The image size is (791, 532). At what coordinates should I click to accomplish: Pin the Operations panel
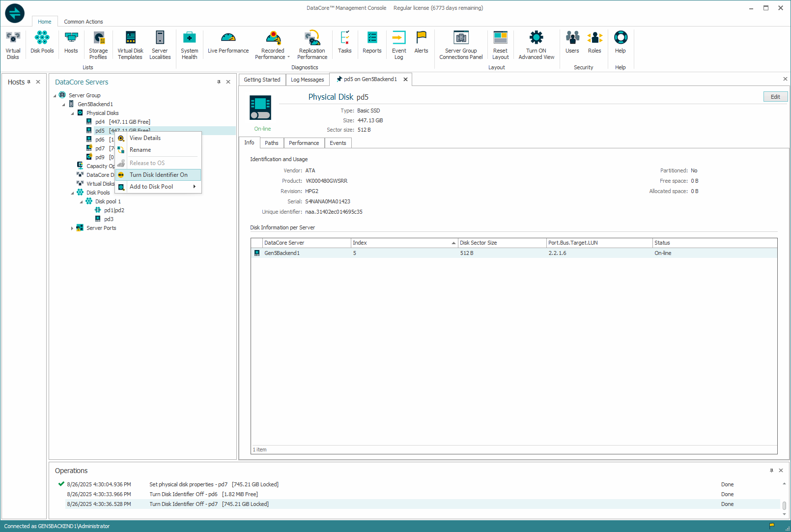pos(771,471)
